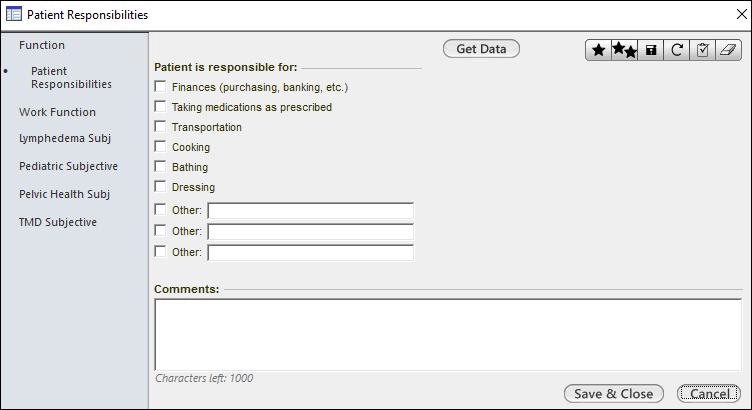Enable the Transportation checkbox
Screen dimensions: 752x410
click(160, 127)
